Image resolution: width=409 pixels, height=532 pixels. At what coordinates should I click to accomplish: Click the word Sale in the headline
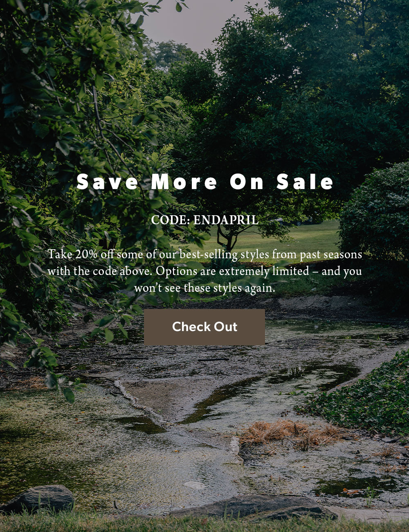(x=305, y=182)
